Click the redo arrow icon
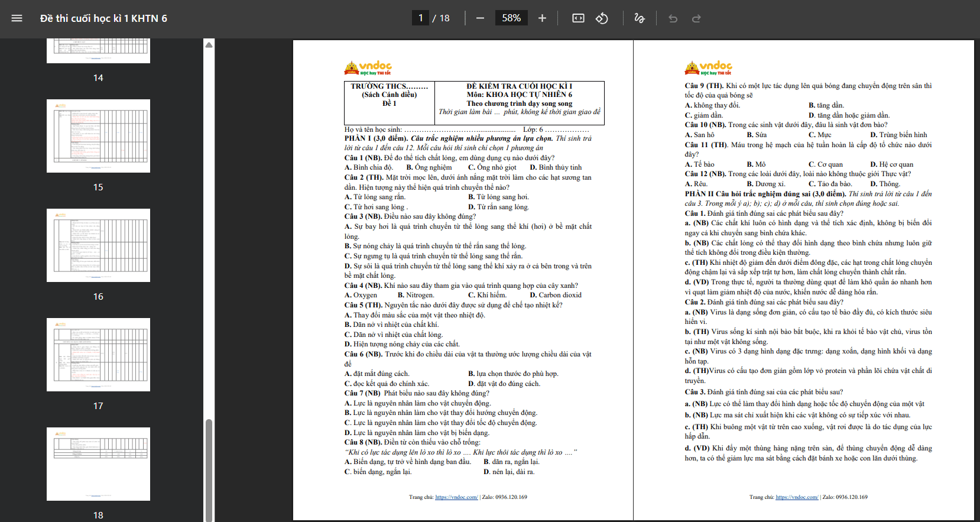The height and width of the screenshot is (522, 980). 696,18
